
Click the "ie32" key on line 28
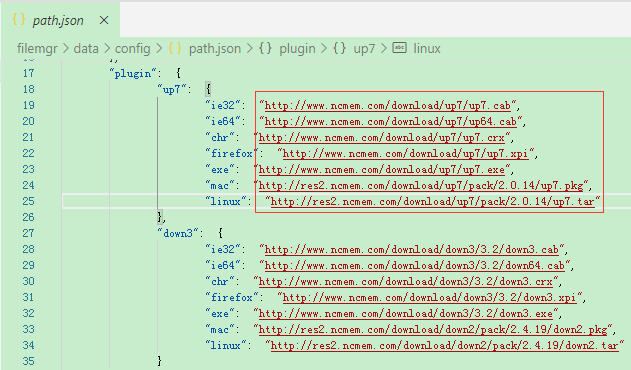pyautogui.click(x=223, y=250)
